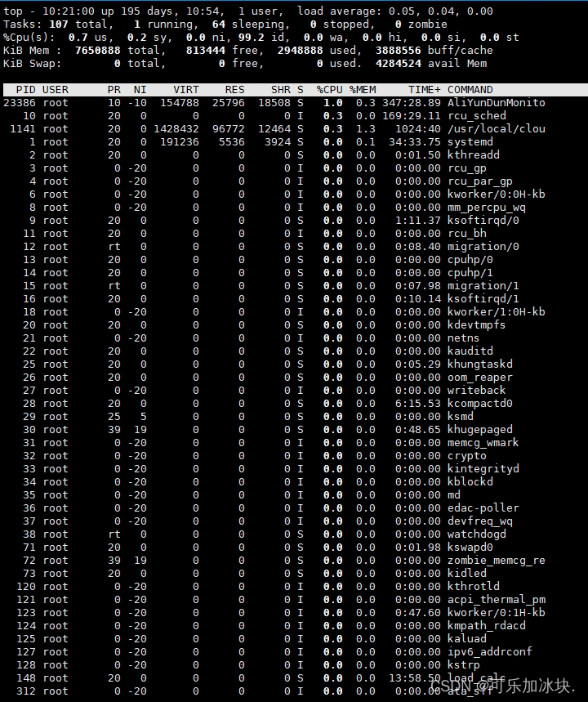Click the rcu_sched command entry

[477, 115]
